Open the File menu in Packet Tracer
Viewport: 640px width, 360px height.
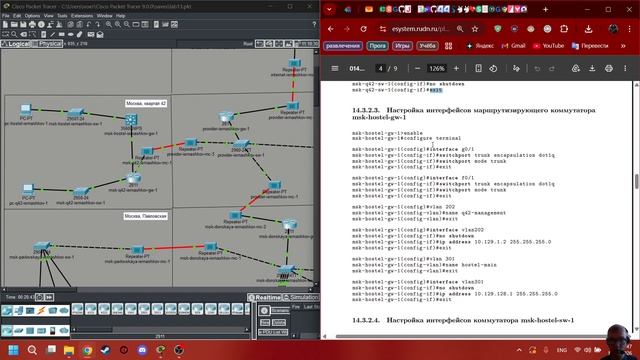5,16
